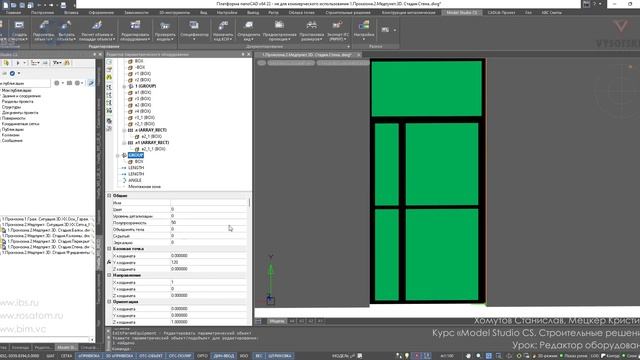Select r3_1 (BOX) in editor tree
The height and width of the screenshot is (360, 640).
point(144,118)
